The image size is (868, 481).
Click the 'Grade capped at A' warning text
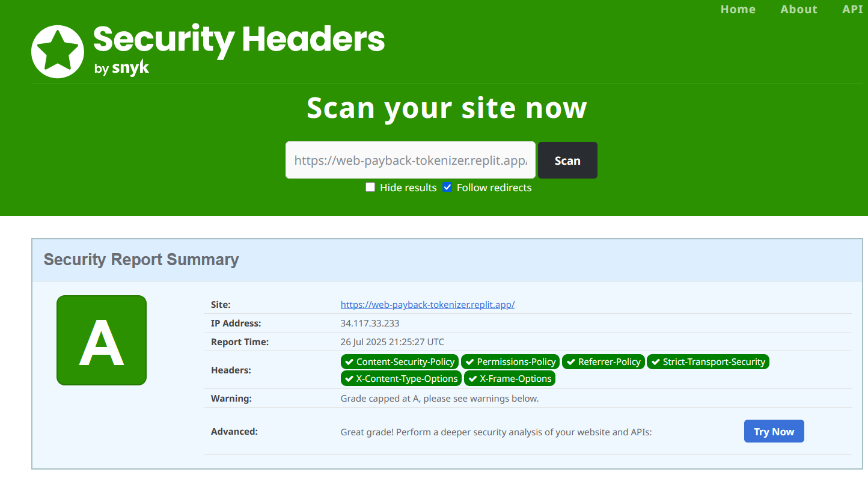click(x=439, y=398)
